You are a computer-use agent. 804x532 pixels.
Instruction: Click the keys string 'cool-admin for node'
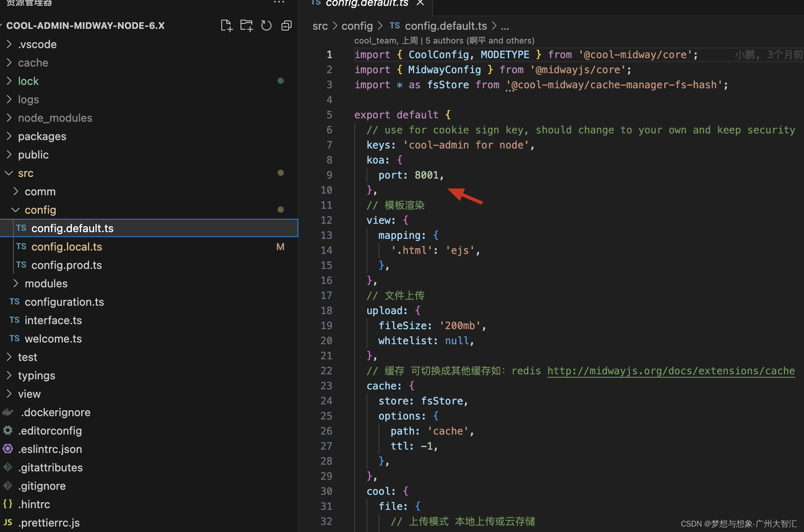466,145
